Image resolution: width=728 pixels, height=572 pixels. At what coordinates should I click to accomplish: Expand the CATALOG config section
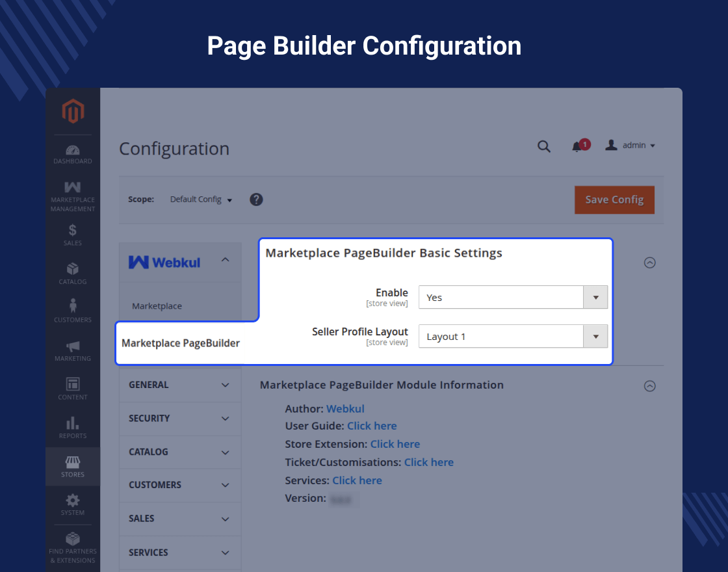coord(179,452)
